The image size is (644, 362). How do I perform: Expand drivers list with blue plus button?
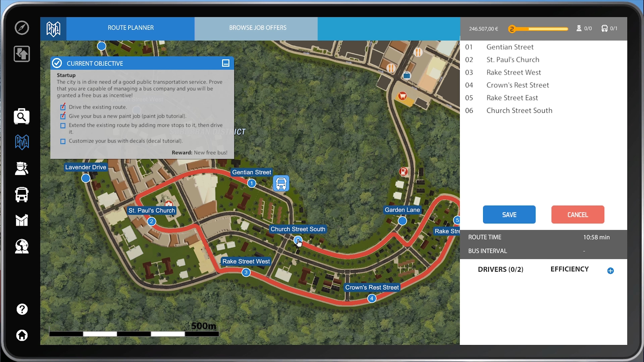coord(610,270)
